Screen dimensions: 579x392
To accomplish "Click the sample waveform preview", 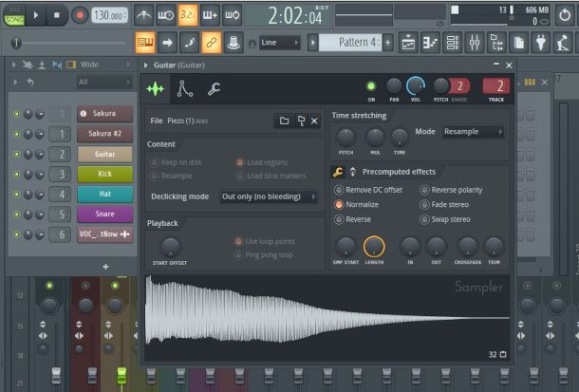I will pyautogui.click(x=327, y=318).
